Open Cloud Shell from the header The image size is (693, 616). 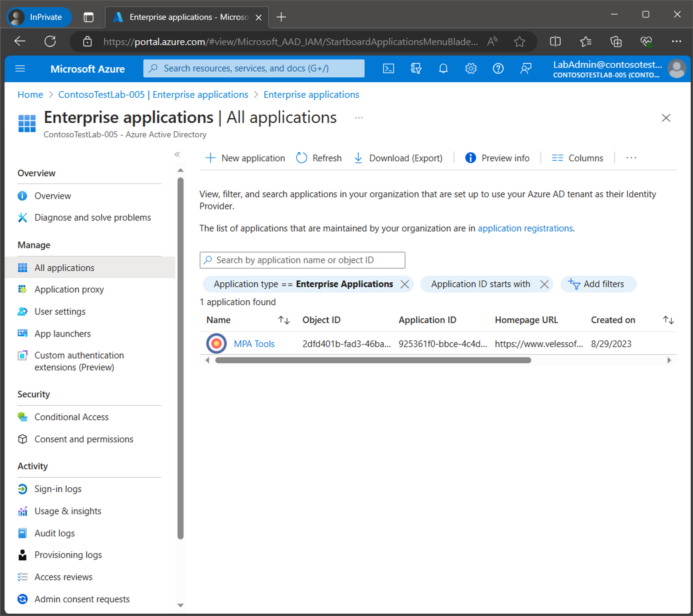point(388,69)
